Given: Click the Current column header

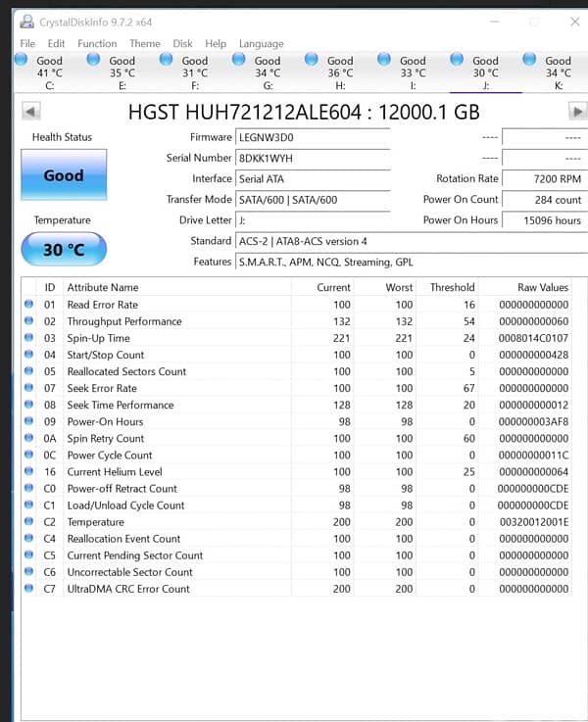Looking at the screenshot, I should coord(322,287).
